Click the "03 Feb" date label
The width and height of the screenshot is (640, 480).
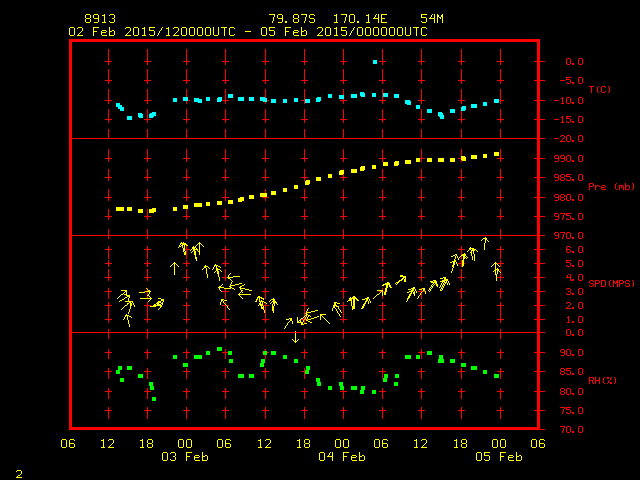pyautogui.click(x=185, y=457)
